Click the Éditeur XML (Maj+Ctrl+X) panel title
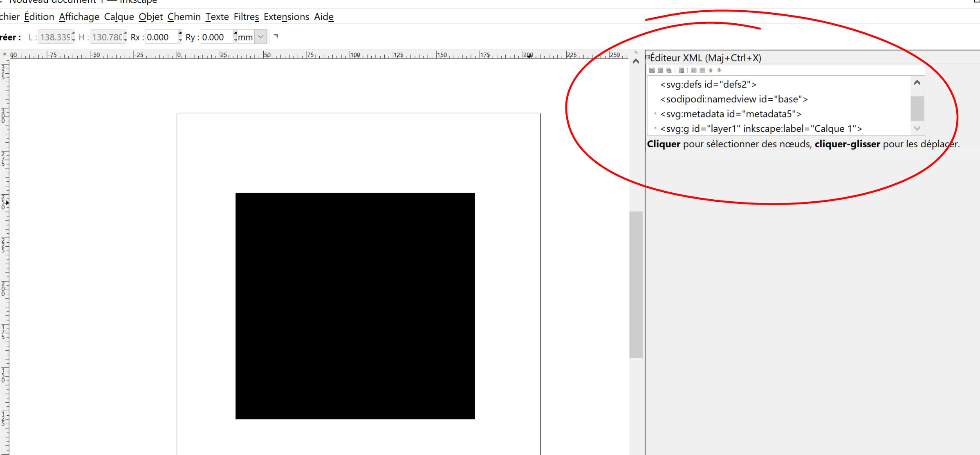980x455 pixels. pyautogui.click(x=706, y=58)
